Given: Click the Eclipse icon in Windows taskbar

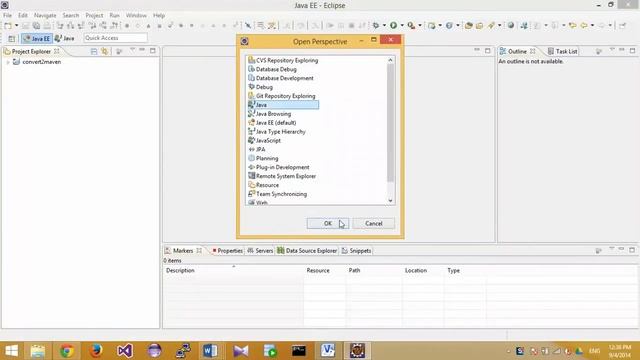Looking at the screenshot, I should coord(357,351).
